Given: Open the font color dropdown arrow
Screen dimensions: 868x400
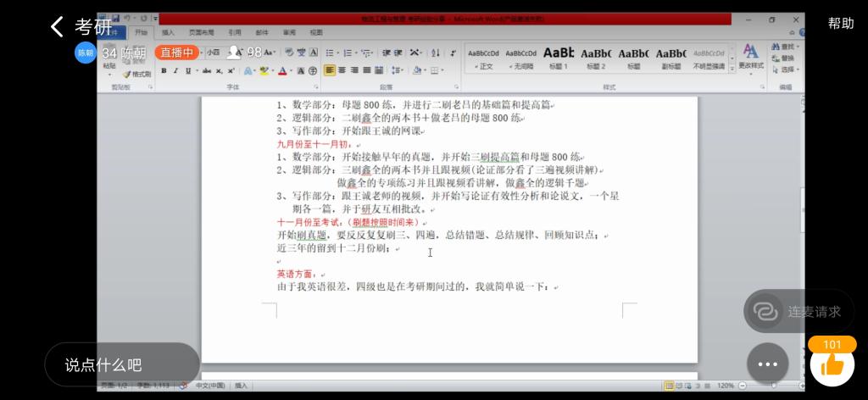Looking at the screenshot, I should pos(290,71).
